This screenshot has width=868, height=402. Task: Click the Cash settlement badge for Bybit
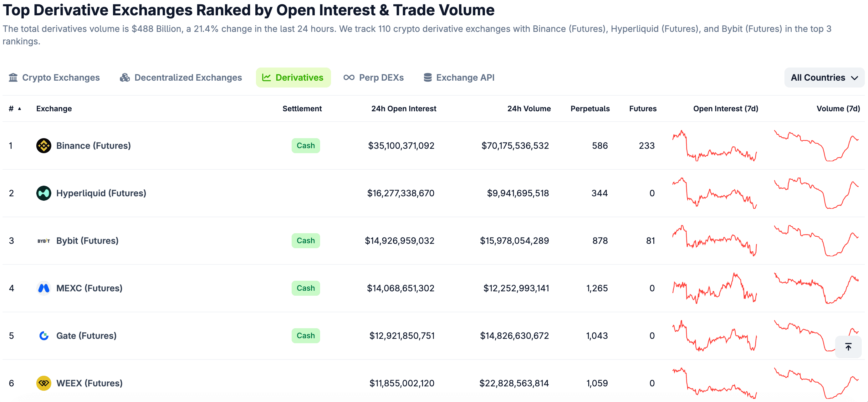(x=306, y=241)
